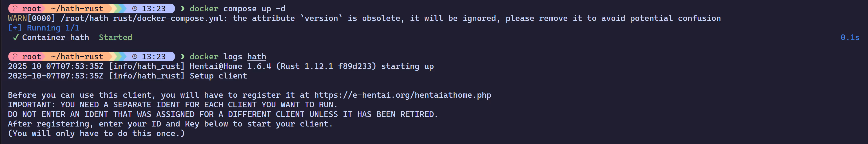Screen dimensions: 868x144
Task: Open the e-hentai.org hentaiathome.php URL
Action: [402, 95]
